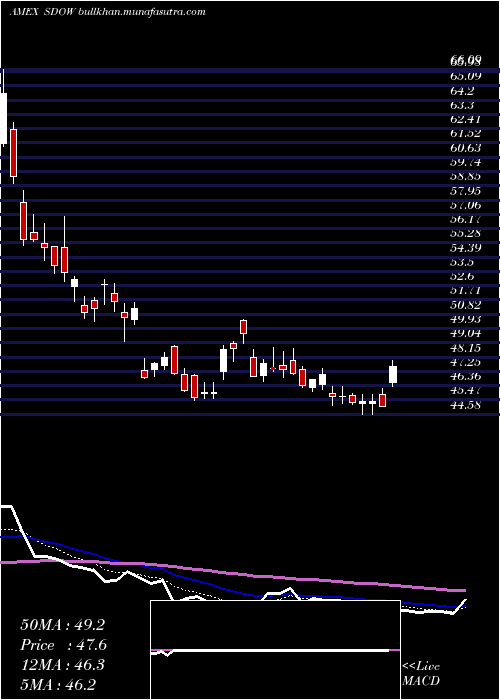Viewport: 500px width, 700px height.
Task: Click the 60.63 price axis label
Action: pos(466,148)
